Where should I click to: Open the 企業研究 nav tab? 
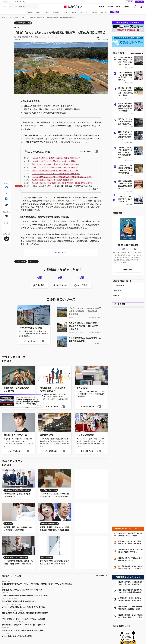pyautogui.click(x=94, y=12)
